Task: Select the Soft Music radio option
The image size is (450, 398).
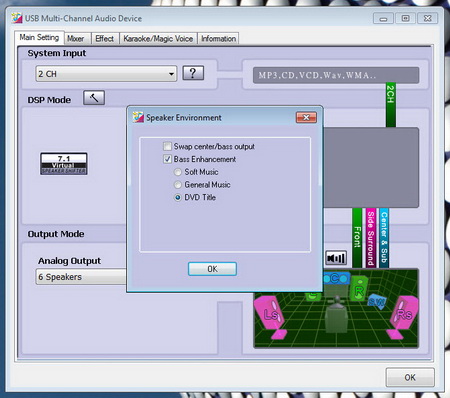Action: coord(178,172)
